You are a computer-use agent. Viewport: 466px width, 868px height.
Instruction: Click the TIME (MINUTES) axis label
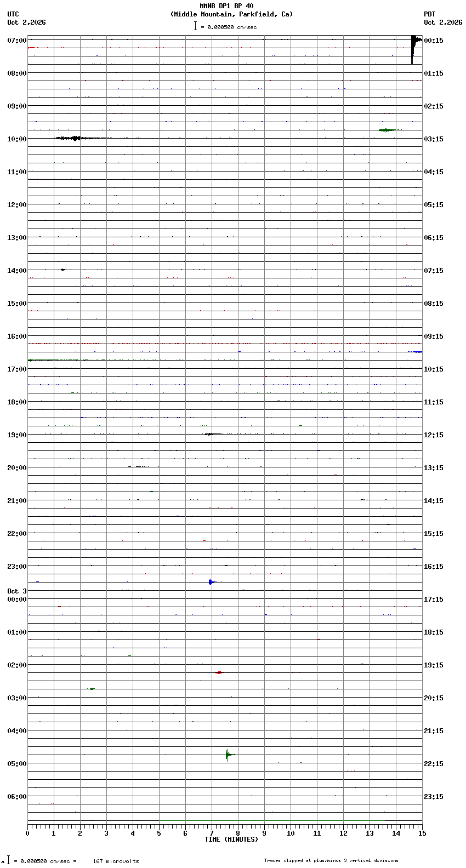231,840
